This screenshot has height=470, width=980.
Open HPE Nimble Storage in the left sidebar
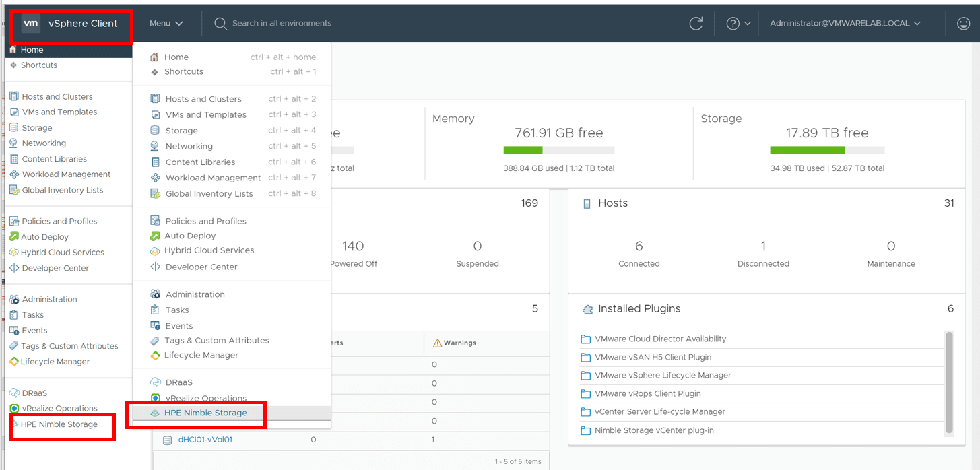pos(59,424)
